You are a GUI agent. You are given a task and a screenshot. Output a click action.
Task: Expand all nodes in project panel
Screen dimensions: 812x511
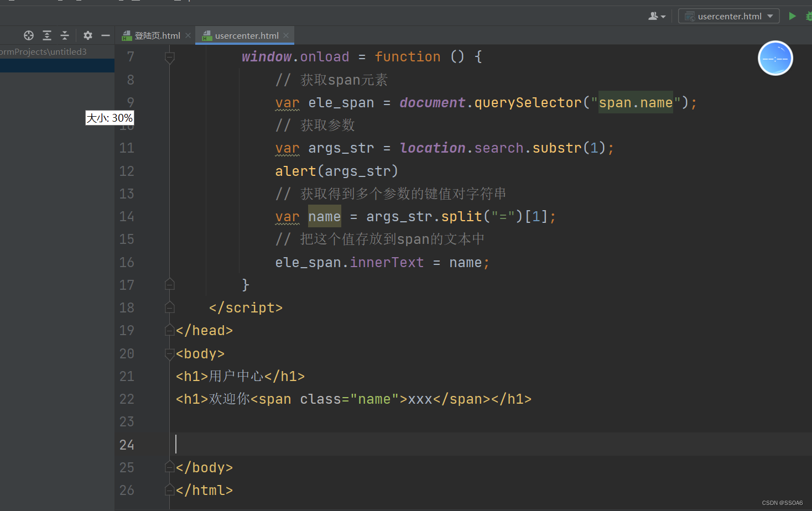[47, 35]
